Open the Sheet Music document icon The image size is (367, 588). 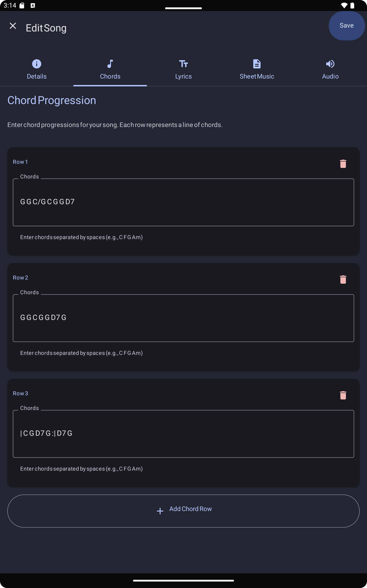click(257, 64)
